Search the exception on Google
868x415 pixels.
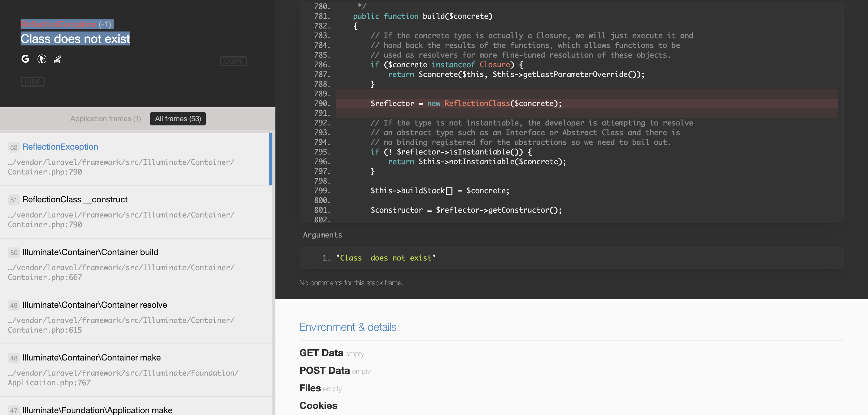pyautogui.click(x=26, y=59)
